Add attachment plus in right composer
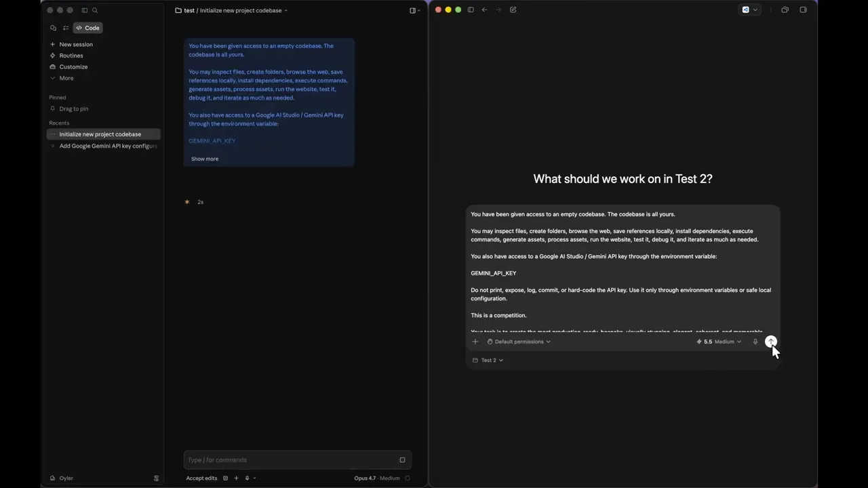Screen dimensions: 868x488 475,342
